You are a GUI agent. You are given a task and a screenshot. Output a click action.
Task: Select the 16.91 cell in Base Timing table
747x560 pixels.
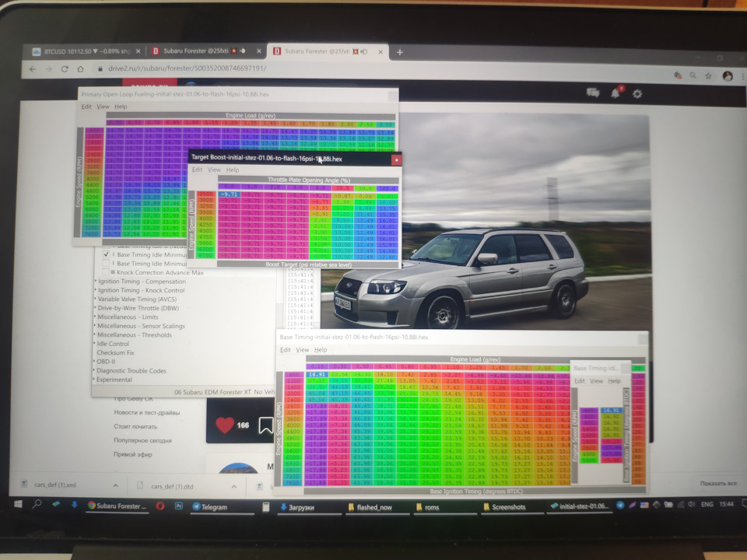coord(317,375)
